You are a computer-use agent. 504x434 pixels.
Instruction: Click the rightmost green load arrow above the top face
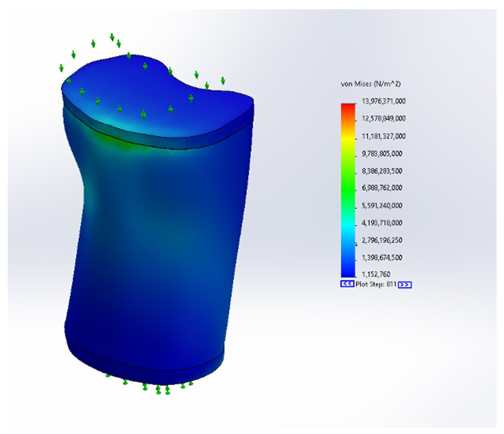tap(223, 80)
